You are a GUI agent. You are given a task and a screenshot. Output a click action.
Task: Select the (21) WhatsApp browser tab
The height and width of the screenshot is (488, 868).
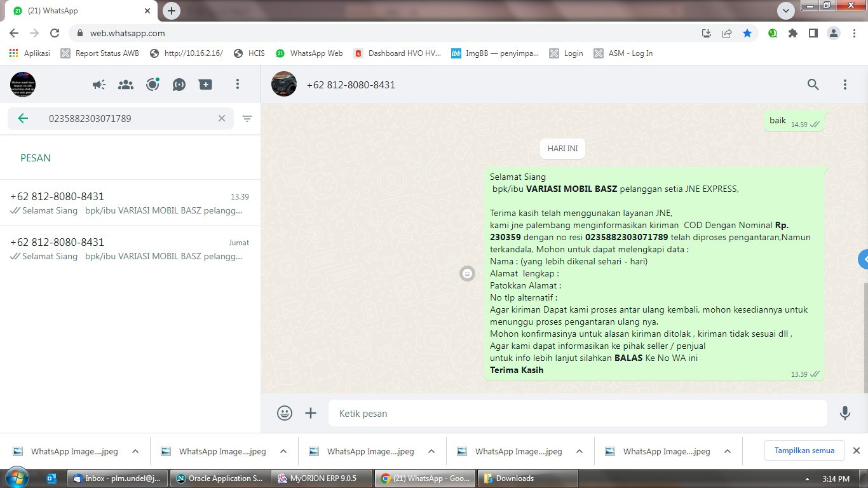[81, 11]
